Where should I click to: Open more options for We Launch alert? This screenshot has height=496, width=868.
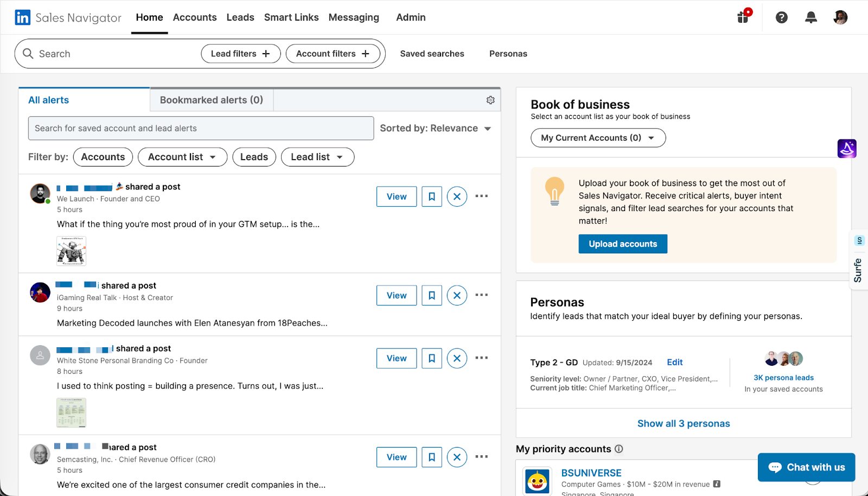click(x=482, y=196)
